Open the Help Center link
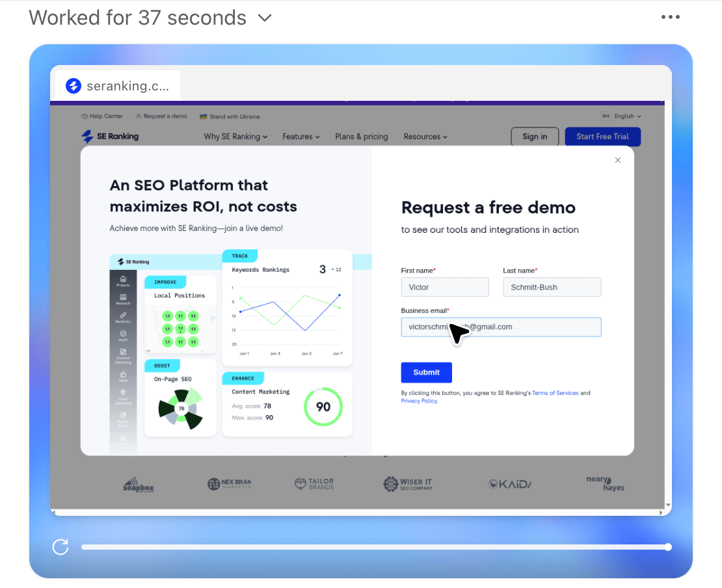Viewport: 722px width, 588px height. [x=102, y=116]
